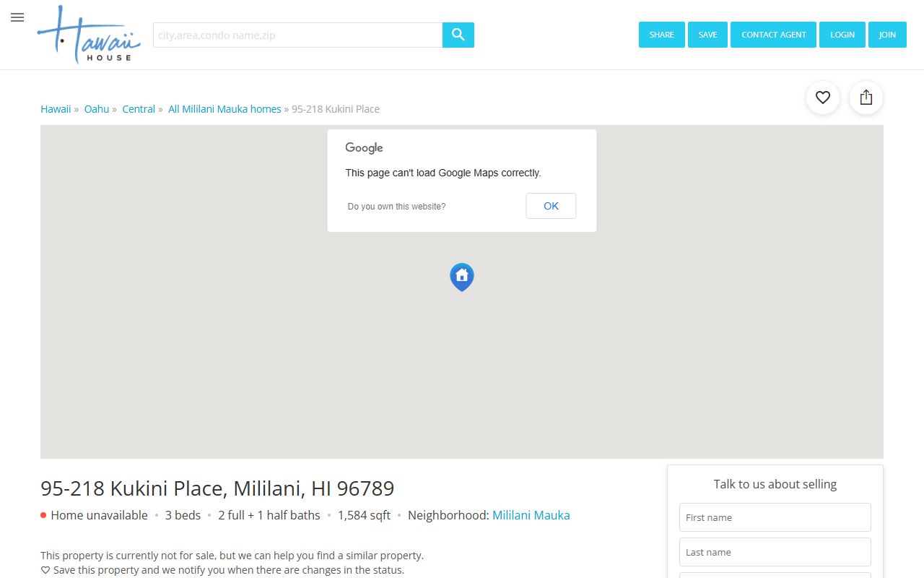Click the SHARE header button
The height and width of the screenshot is (578, 924).
point(662,35)
